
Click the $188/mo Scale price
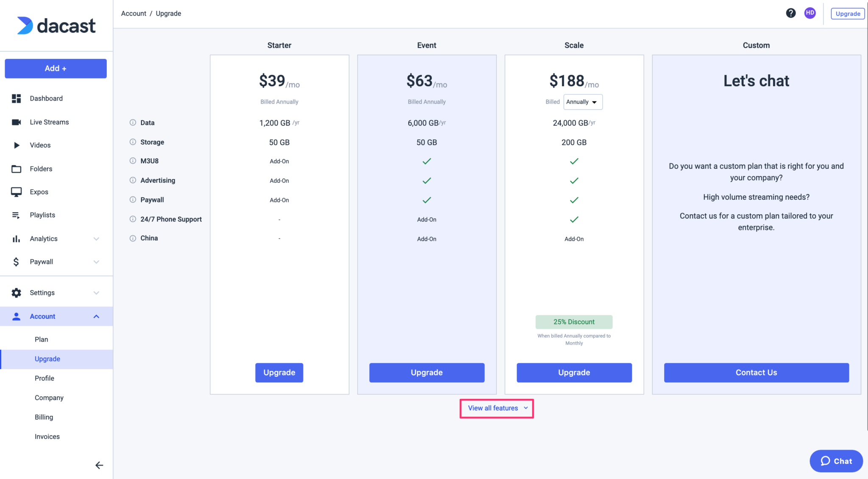(x=574, y=81)
